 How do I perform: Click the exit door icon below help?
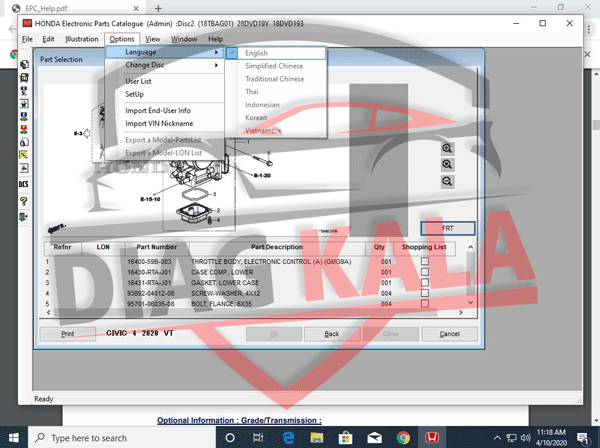pyautogui.click(x=24, y=217)
